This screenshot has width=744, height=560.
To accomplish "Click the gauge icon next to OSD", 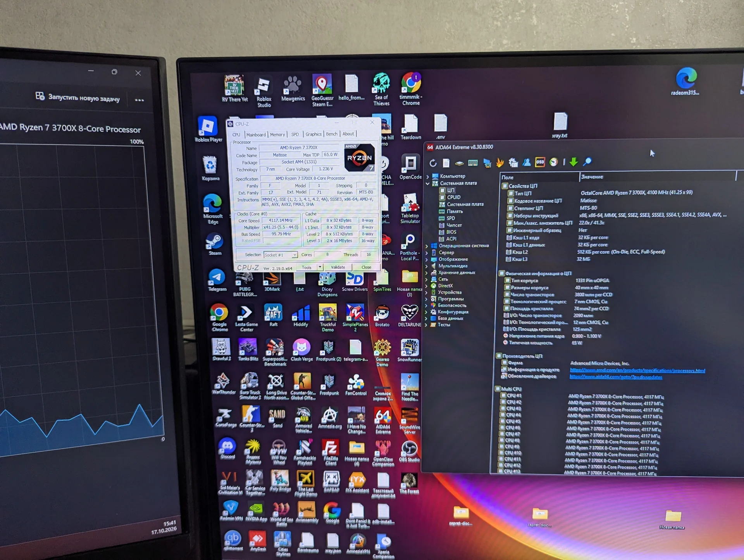I will (x=554, y=162).
